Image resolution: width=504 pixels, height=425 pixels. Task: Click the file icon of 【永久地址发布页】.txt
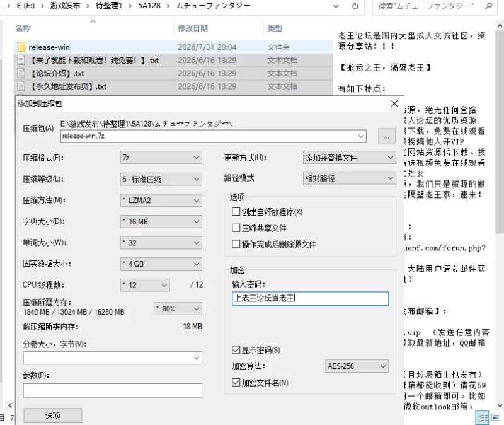[21, 86]
